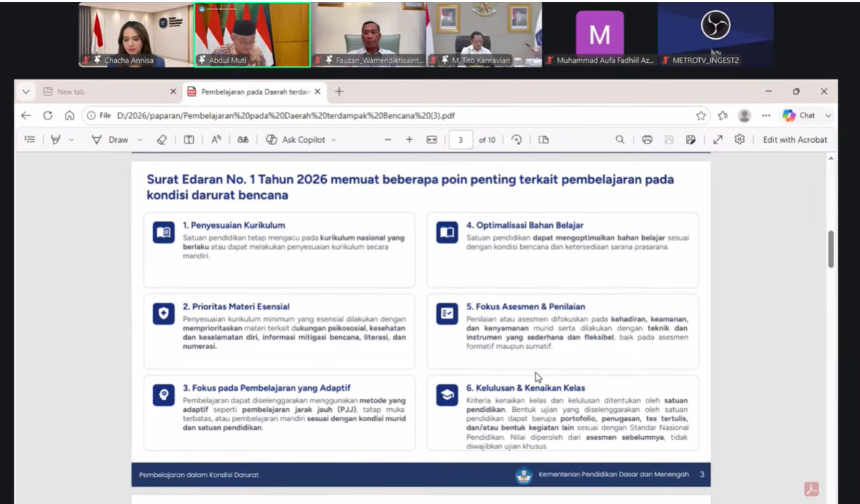Expand the Copilot Chat dropdown arrow
The image size is (860, 504).
point(828,115)
